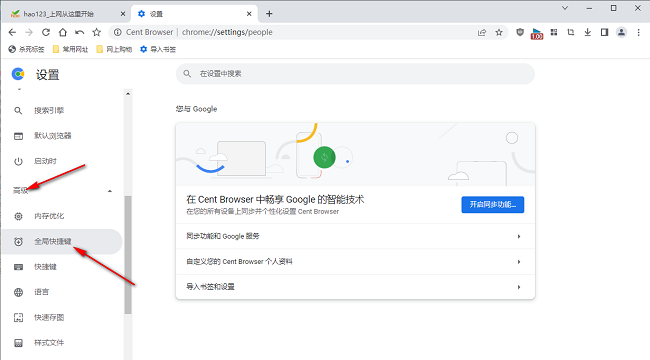
Task: Click the green sync circle illustration
Action: point(324,158)
